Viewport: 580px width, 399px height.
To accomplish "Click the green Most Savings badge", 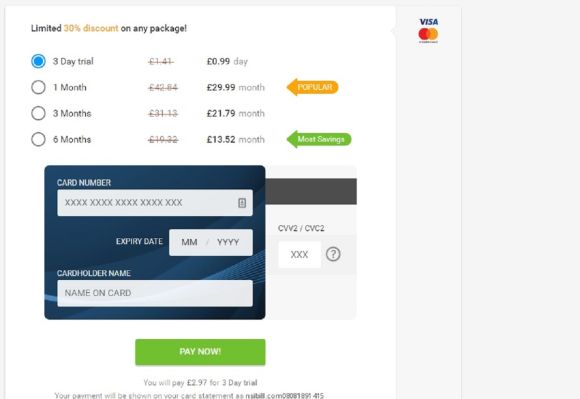I will pos(319,139).
